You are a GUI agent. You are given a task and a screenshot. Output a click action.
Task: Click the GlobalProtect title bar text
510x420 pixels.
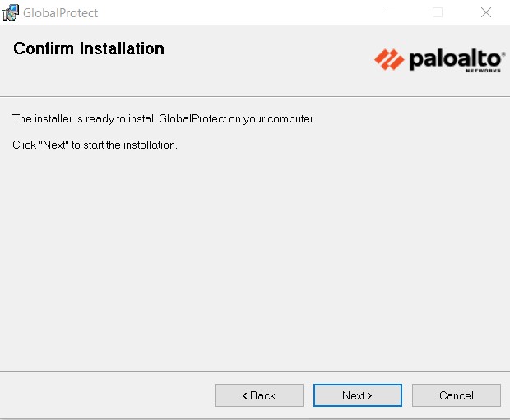[60, 13]
